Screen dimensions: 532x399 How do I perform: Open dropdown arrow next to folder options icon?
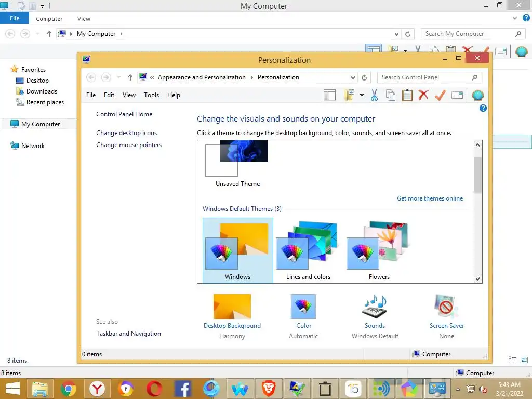[362, 96]
